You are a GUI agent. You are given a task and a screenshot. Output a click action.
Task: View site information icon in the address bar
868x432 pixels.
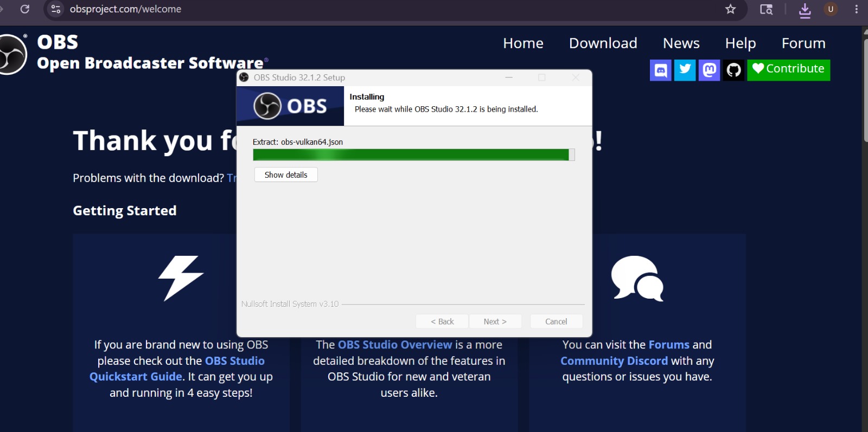(55, 9)
